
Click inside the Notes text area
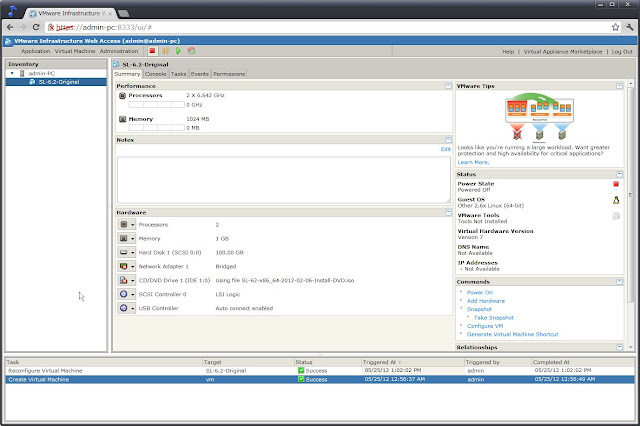pyautogui.click(x=284, y=180)
